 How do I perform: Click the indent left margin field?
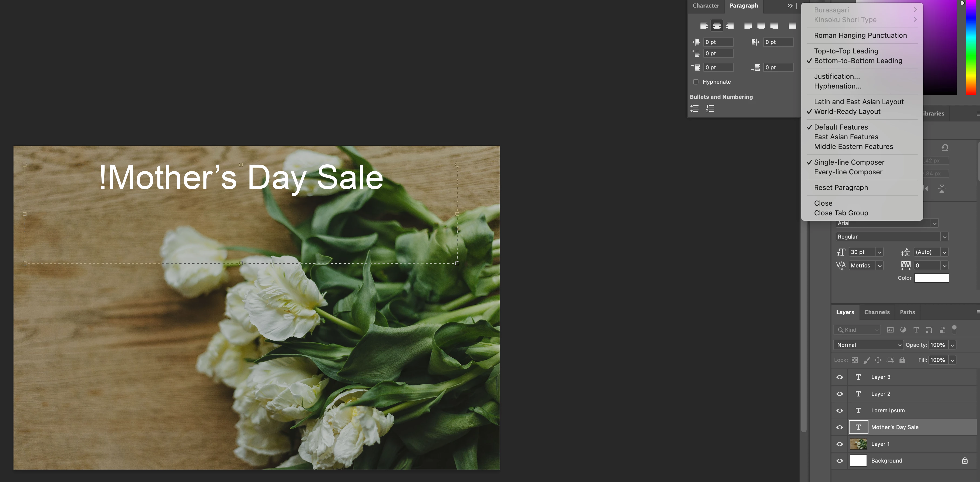[718, 42]
